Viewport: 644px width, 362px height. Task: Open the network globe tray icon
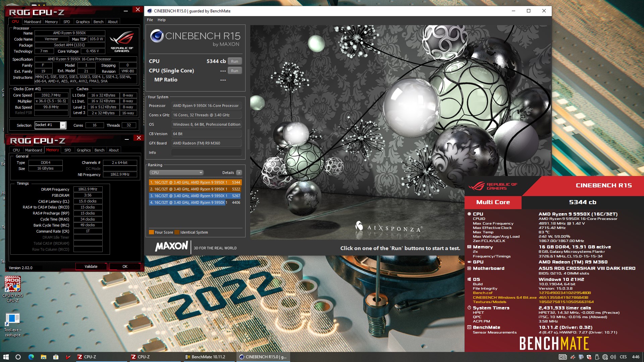(x=605, y=357)
